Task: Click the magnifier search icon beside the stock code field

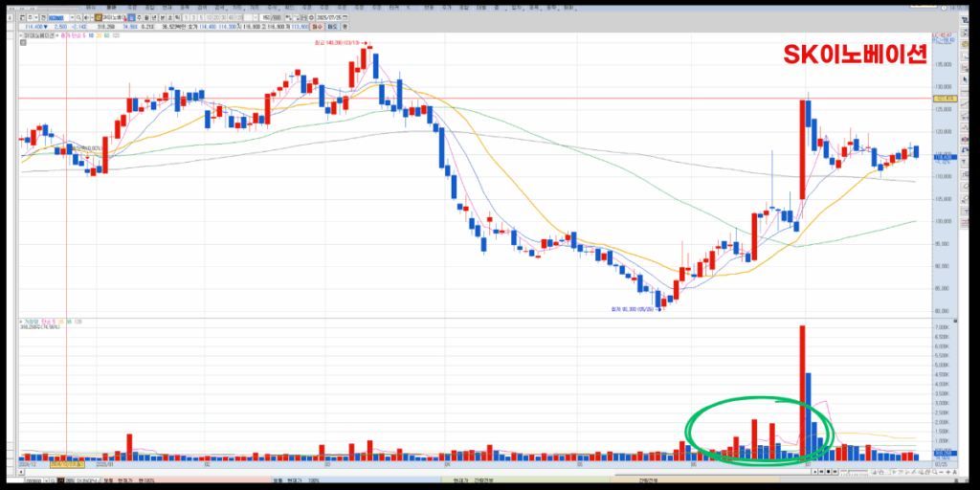Action: pos(78,17)
